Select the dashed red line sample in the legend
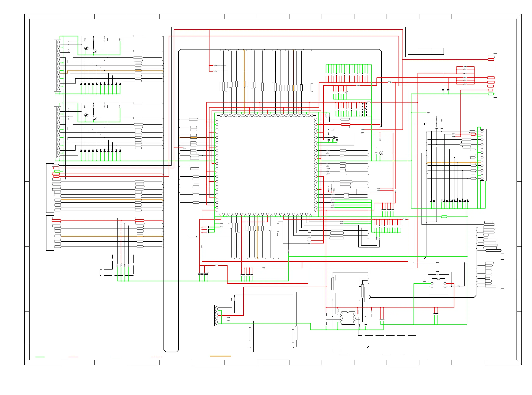Screen dimensions: 532x395 157,357
